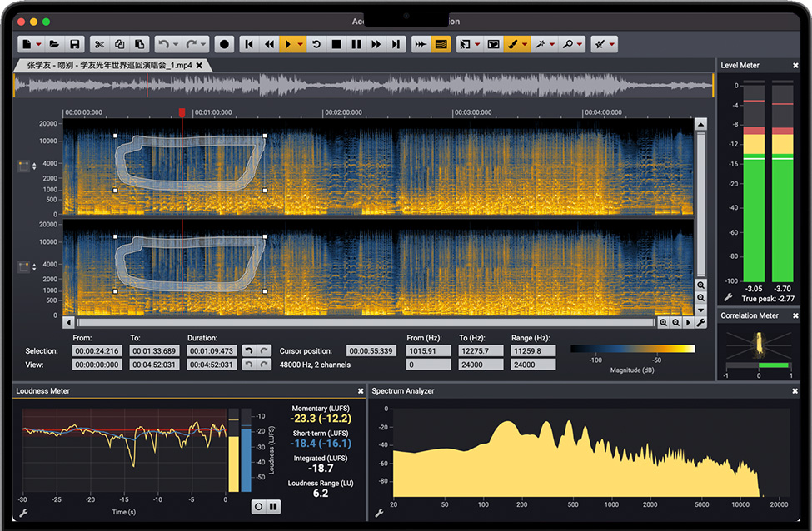Pause playback from the main toolbar
The width and height of the screenshot is (812, 531).
tap(356, 44)
